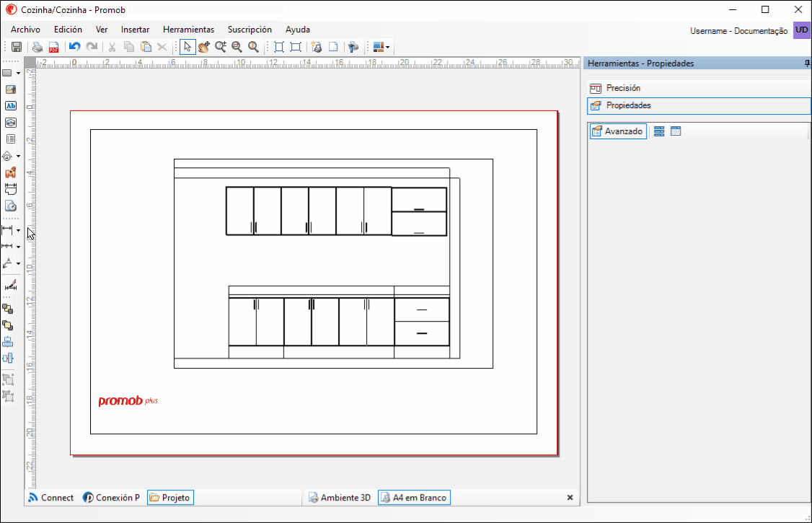
Task: Click the Save floppy disk icon
Action: (x=17, y=47)
